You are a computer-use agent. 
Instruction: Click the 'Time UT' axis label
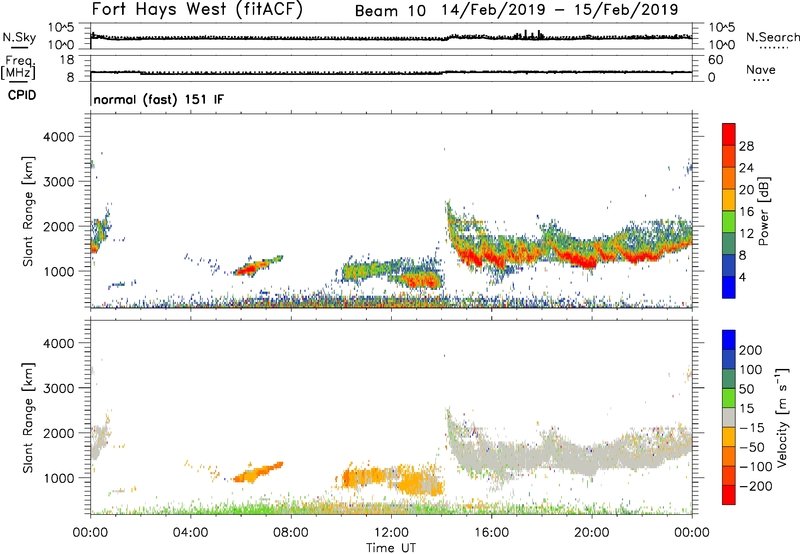pyautogui.click(x=391, y=548)
